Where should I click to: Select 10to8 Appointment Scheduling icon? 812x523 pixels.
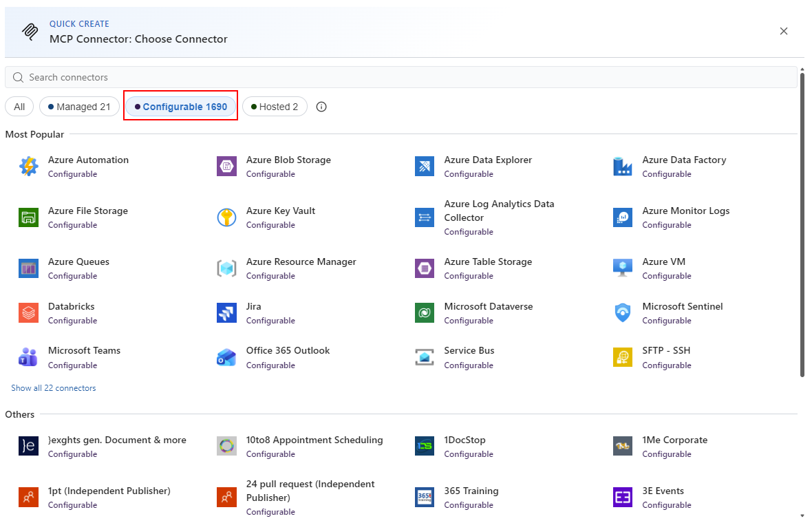point(227,446)
